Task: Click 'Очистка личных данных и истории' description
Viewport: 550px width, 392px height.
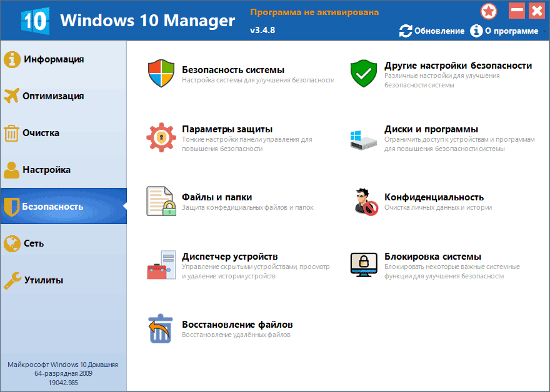Action: pos(438,208)
